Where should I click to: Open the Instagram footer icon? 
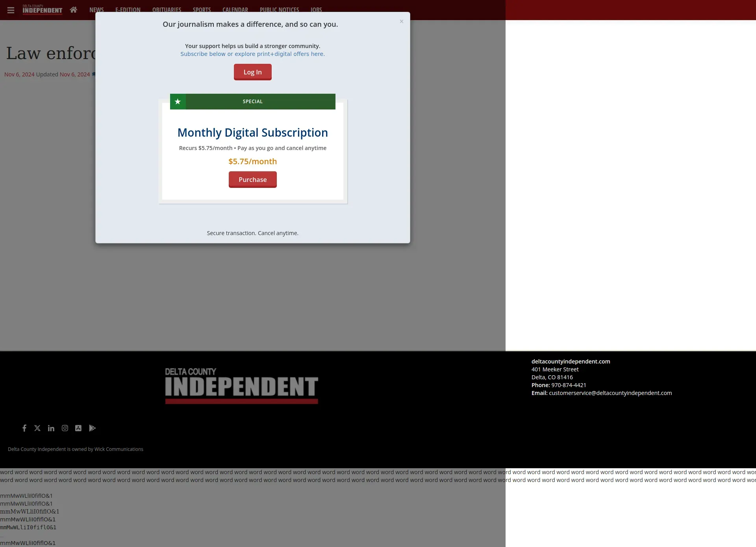click(65, 428)
